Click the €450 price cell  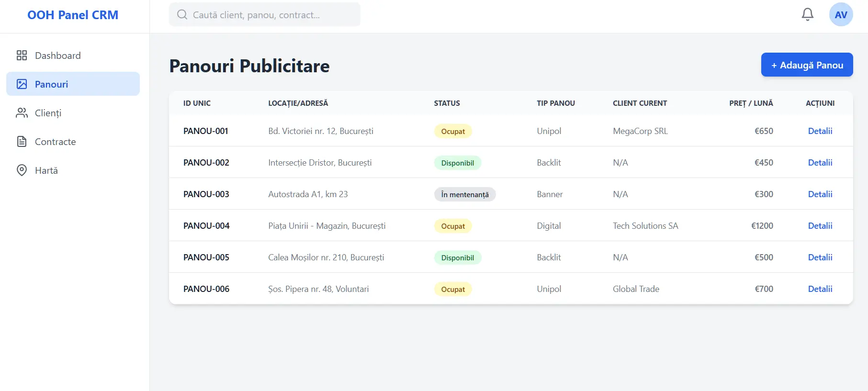pos(764,162)
